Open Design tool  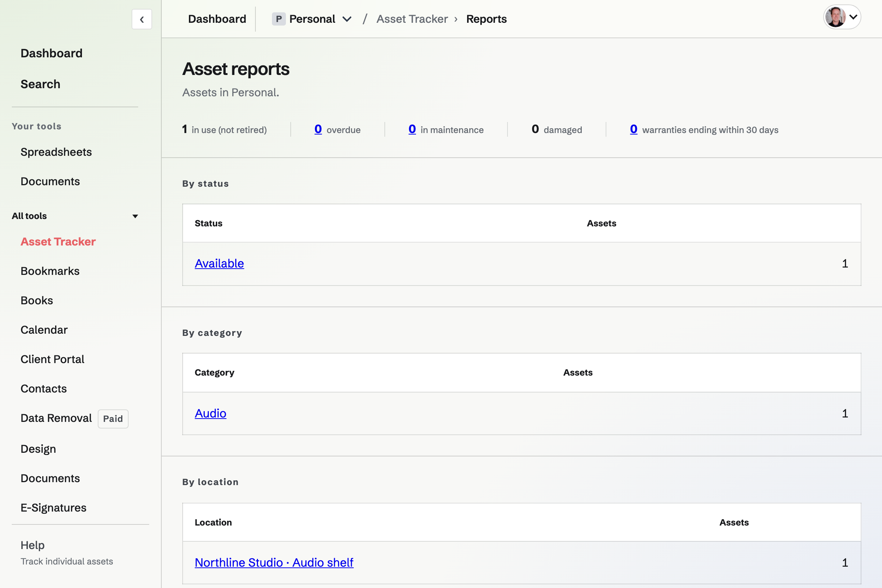[38, 449]
